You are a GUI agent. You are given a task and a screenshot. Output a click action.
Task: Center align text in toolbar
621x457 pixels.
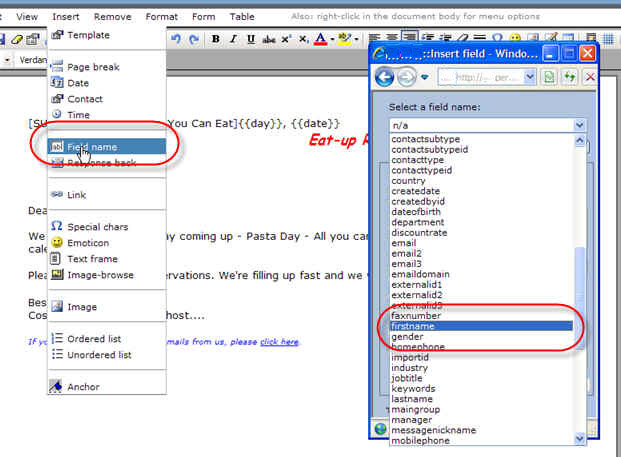click(x=392, y=38)
